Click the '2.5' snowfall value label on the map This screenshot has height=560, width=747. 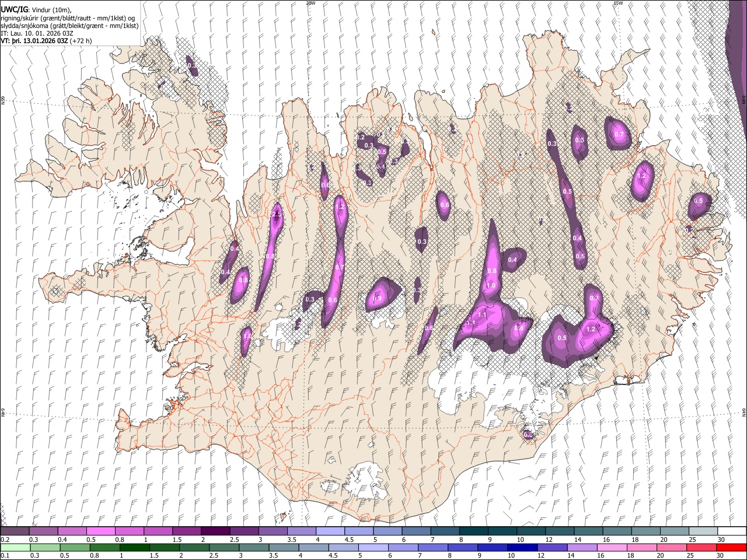point(277,215)
